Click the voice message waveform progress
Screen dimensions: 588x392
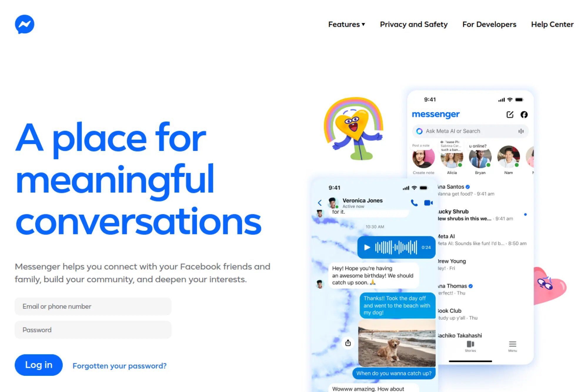coord(395,247)
